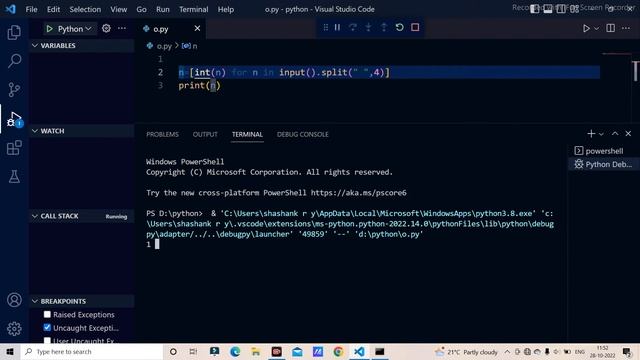640x360 pixels.
Task: Open the Go menu
Action: [x=141, y=9]
